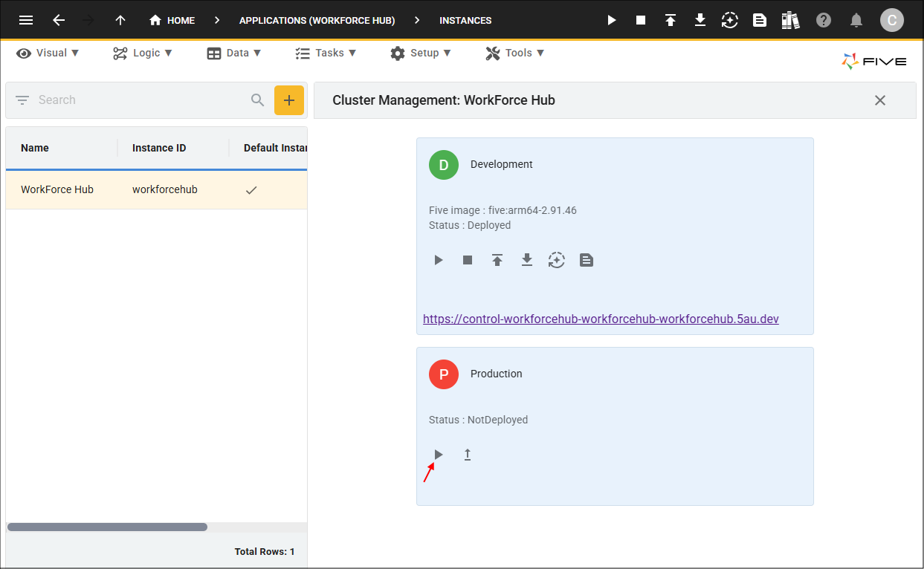Open the help question mark icon
This screenshot has width=924, height=569.
click(824, 20)
